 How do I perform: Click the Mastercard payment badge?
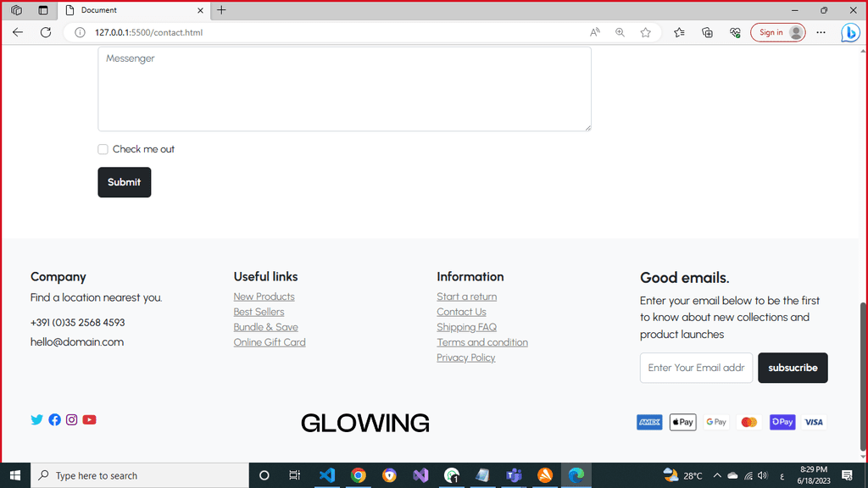(x=749, y=422)
